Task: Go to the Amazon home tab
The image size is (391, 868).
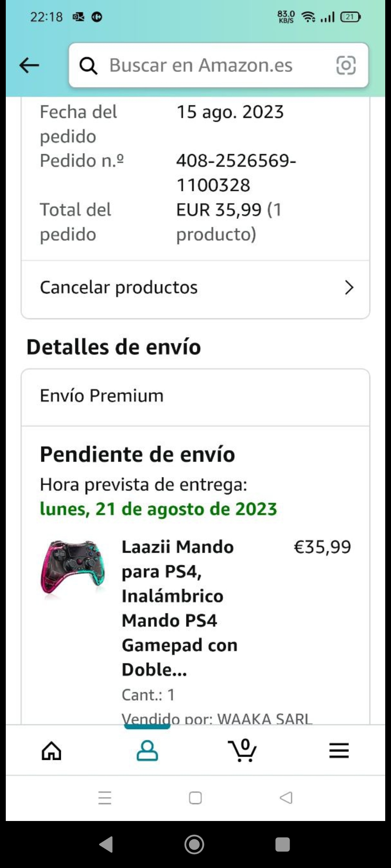Action: (x=51, y=751)
